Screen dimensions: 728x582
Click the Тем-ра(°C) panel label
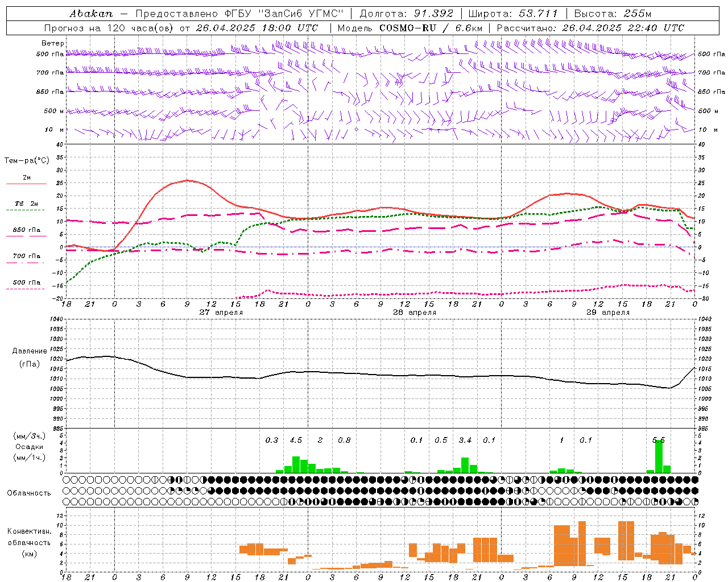[x=27, y=161]
